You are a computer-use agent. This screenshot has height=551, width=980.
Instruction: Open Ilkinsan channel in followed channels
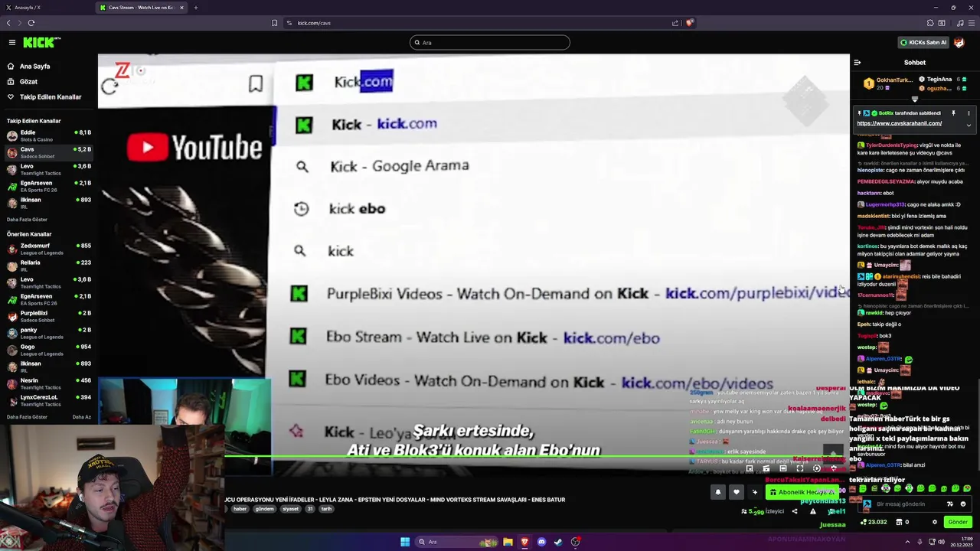coord(49,203)
